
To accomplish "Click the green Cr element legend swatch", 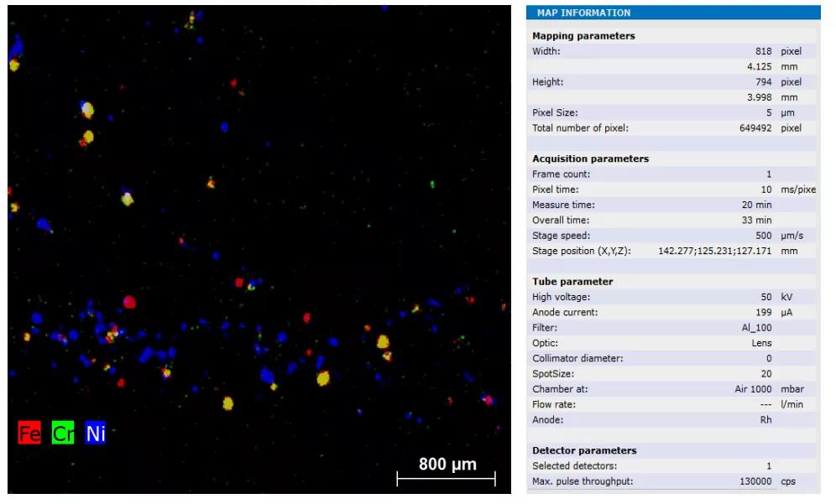I will pos(63,433).
